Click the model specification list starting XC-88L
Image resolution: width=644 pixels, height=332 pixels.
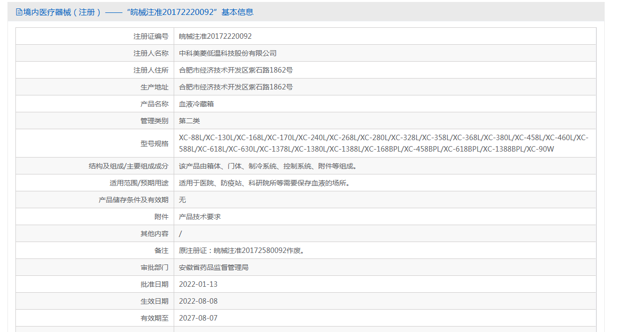pyautogui.click(x=384, y=143)
